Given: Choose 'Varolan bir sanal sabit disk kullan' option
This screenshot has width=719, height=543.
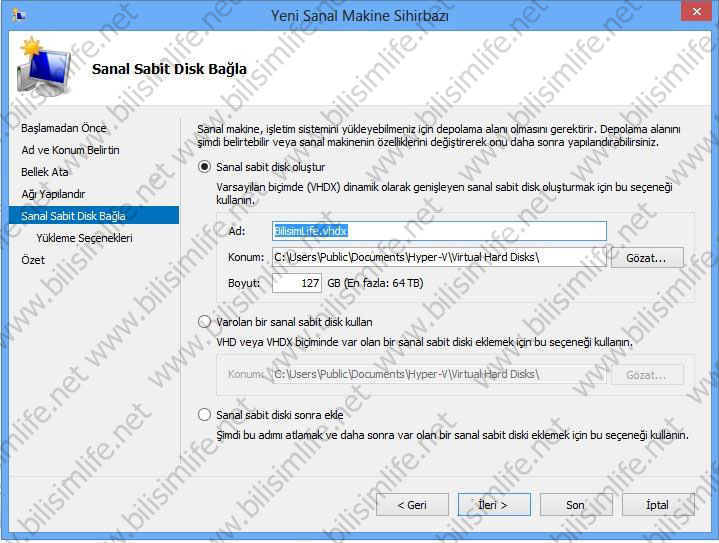Looking at the screenshot, I should click(206, 322).
